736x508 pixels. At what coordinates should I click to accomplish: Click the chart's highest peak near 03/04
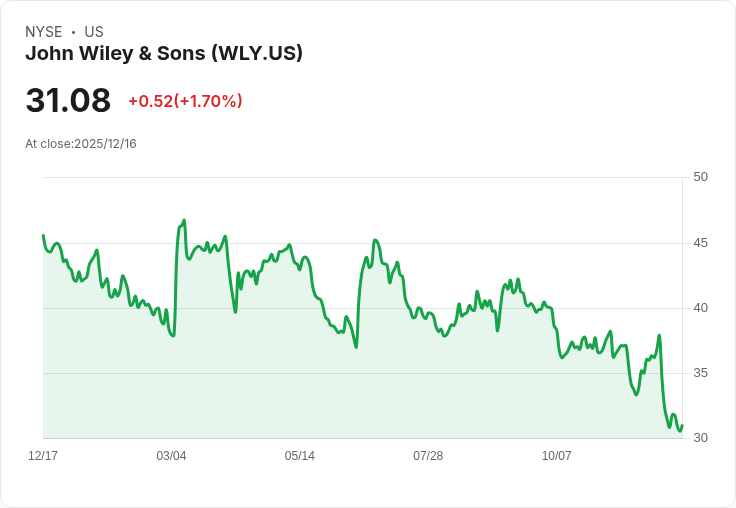pyautogui.click(x=184, y=220)
